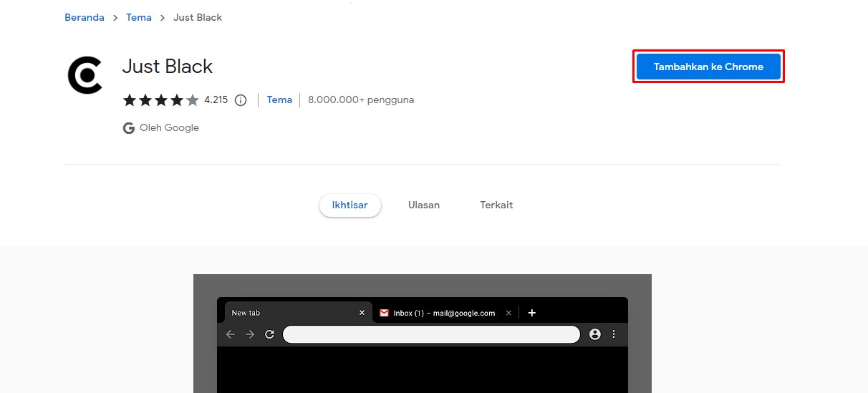Click the New tab label in the preview
Viewport: 868px width, 393px height.
[246, 313]
